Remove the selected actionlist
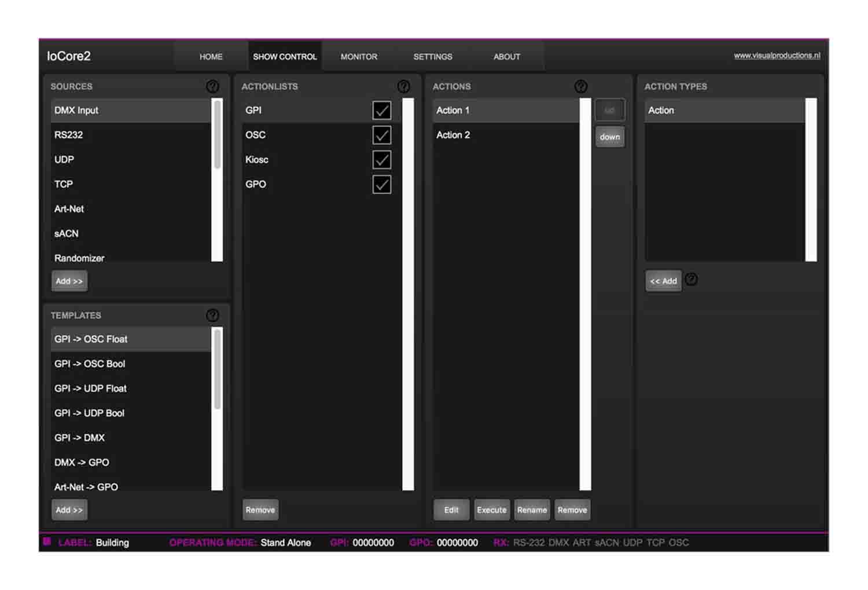868x590 pixels. [x=260, y=510]
